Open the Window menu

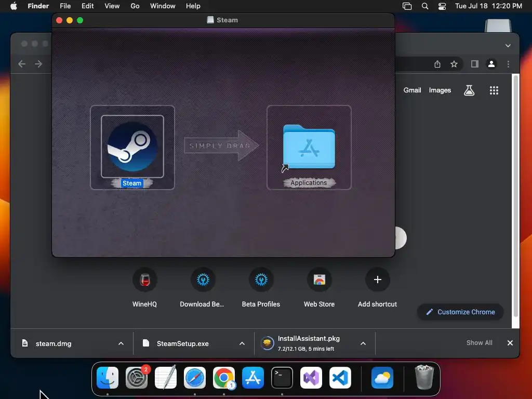point(163,6)
